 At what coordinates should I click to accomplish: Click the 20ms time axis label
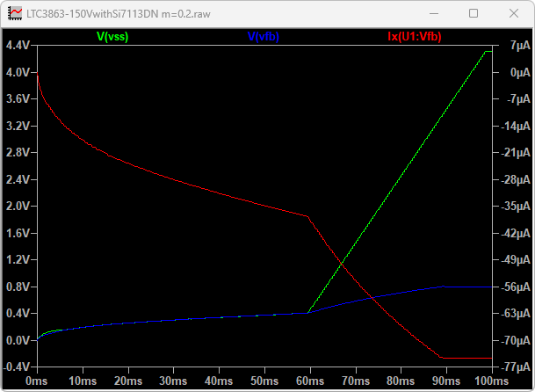click(x=128, y=381)
